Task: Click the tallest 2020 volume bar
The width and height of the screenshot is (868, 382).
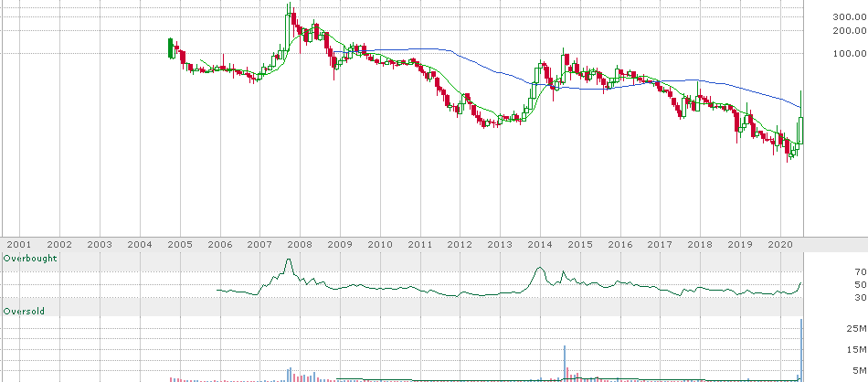Action: [x=801, y=350]
